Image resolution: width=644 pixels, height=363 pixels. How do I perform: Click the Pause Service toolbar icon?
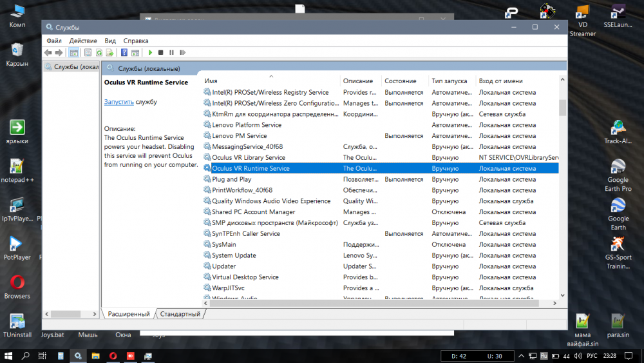coord(171,53)
